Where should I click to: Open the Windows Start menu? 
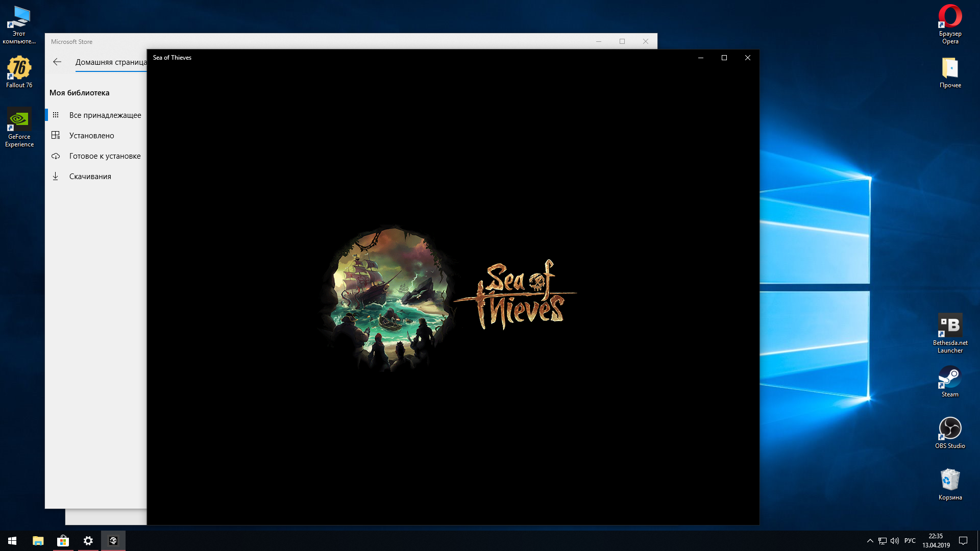12,541
